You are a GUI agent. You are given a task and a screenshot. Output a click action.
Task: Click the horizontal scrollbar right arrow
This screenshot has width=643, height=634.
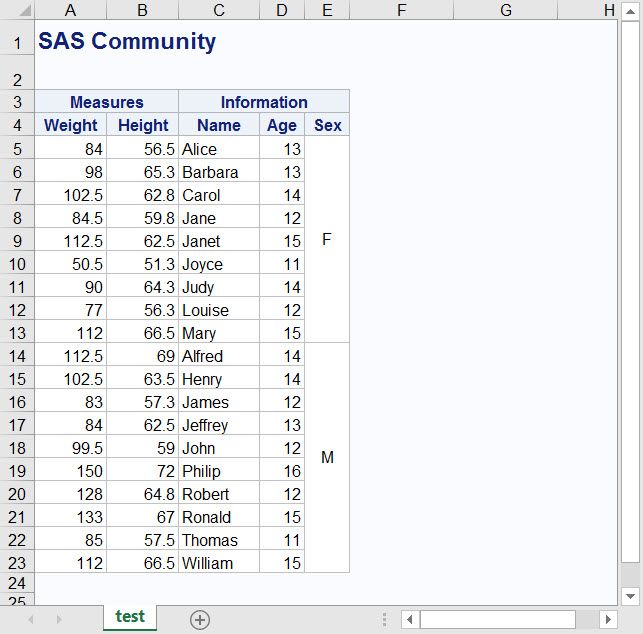(x=609, y=619)
